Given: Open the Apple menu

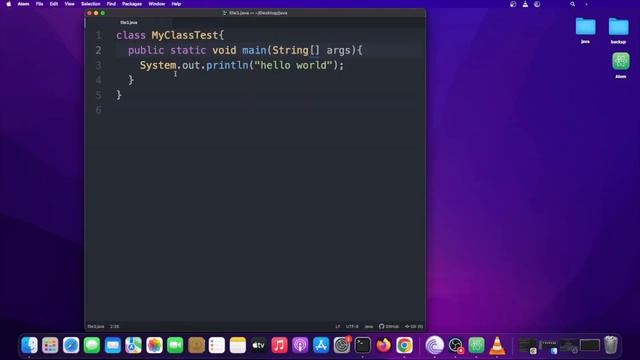Looking at the screenshot, I should (x=9, y=4).
